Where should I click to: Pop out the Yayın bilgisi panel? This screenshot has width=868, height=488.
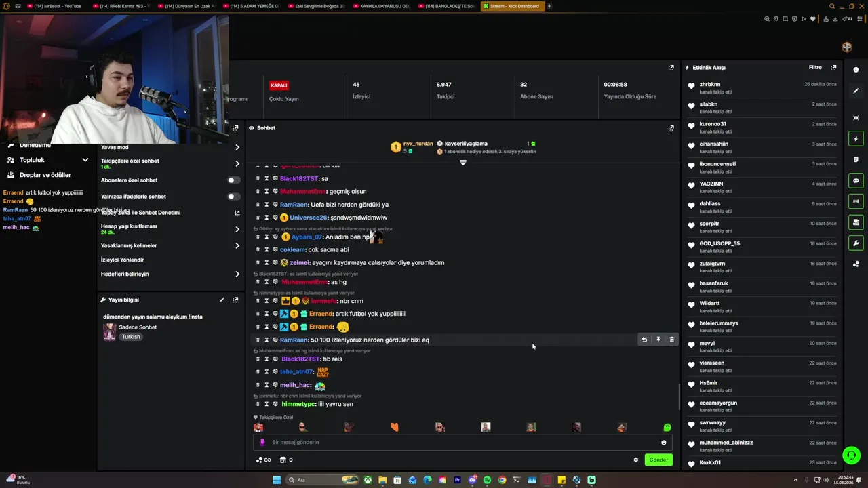pyautogui.click(x=235, y=300)
